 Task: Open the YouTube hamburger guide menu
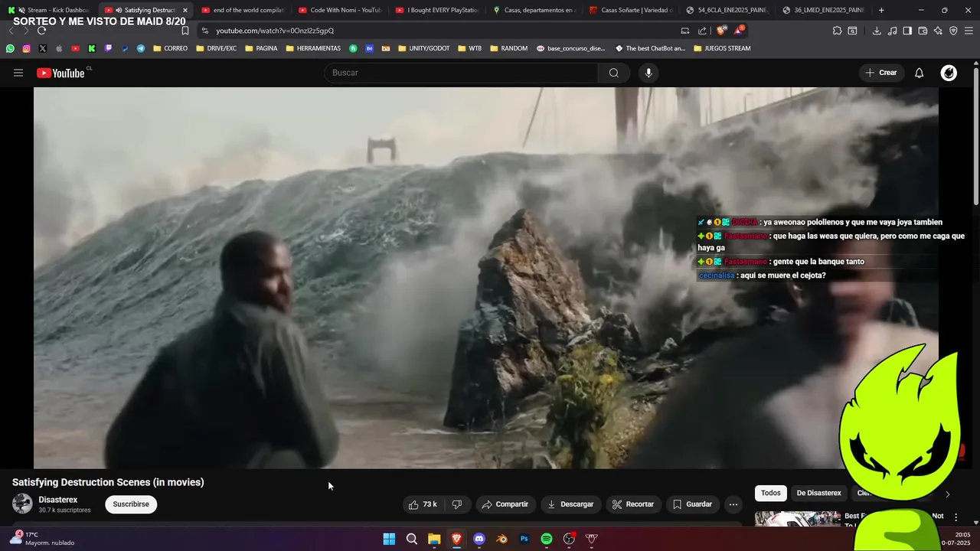coord(18,73)
